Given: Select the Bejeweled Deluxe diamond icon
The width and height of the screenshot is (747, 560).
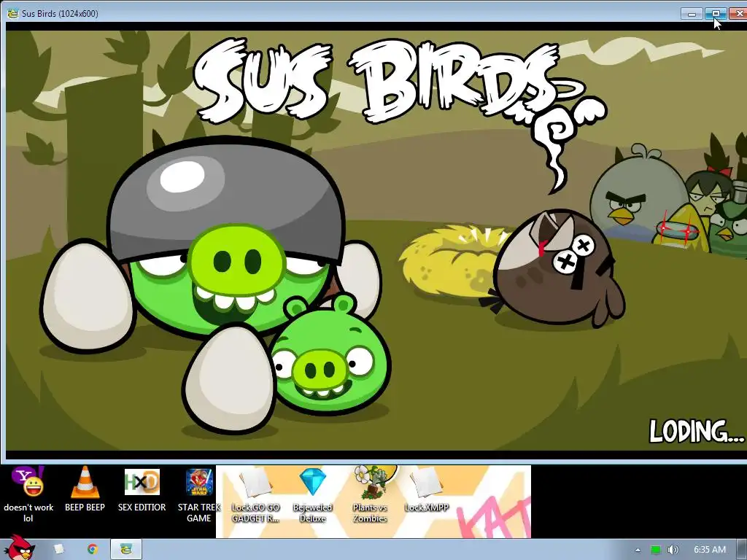Looking at the screenshot, I should (312, 495).
